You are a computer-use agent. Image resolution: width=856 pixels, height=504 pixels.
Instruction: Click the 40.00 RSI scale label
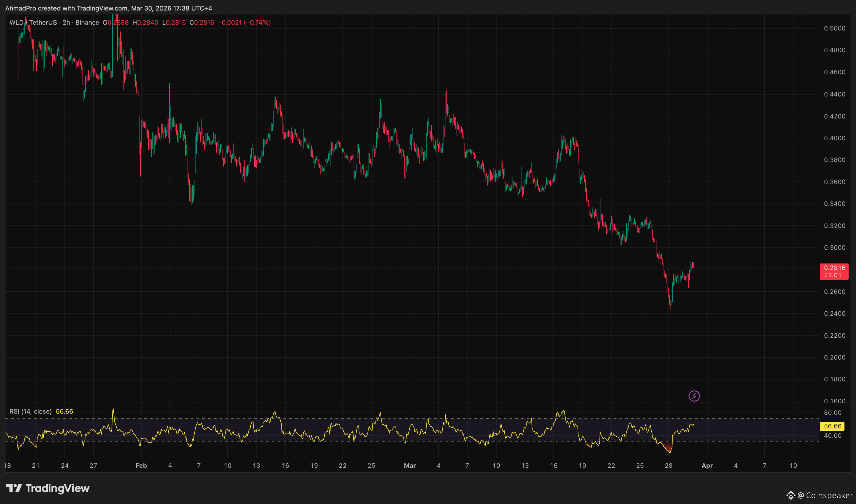coord(833,436)
